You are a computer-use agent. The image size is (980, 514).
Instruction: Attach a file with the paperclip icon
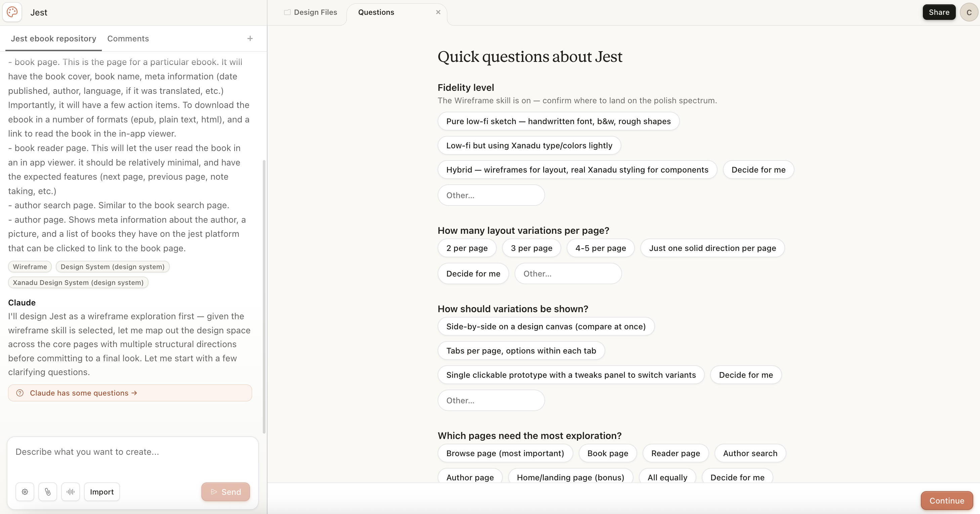coord(47,491)
